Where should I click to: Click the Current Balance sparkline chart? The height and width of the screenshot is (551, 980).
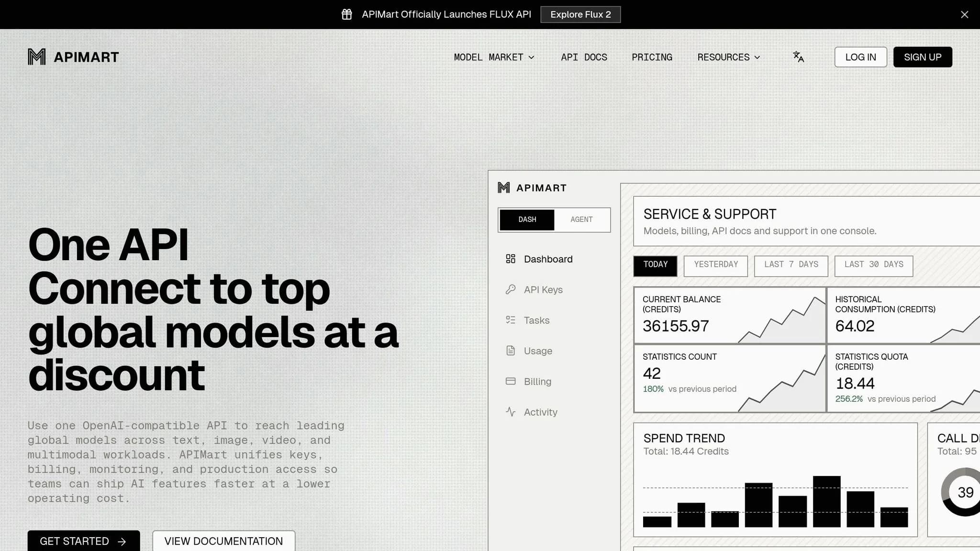click(782, 320)
